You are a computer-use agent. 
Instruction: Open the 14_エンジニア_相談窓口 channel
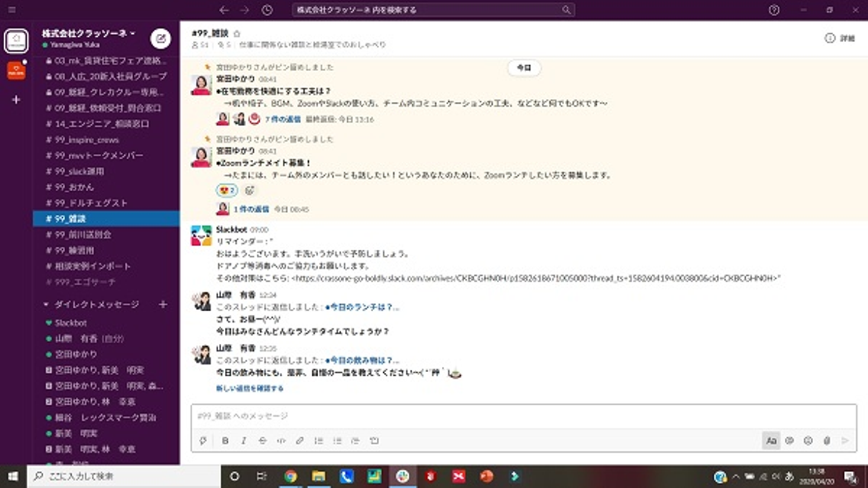106,124
